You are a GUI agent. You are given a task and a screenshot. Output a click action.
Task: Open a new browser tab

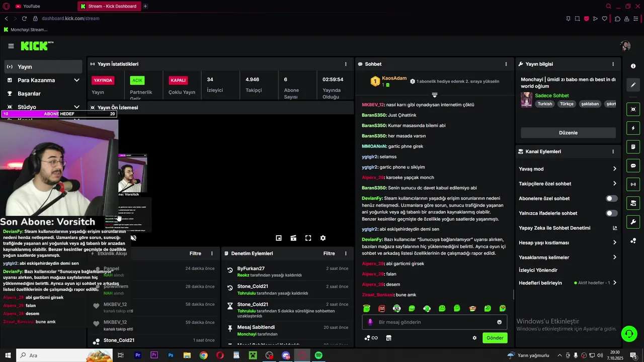145,6
